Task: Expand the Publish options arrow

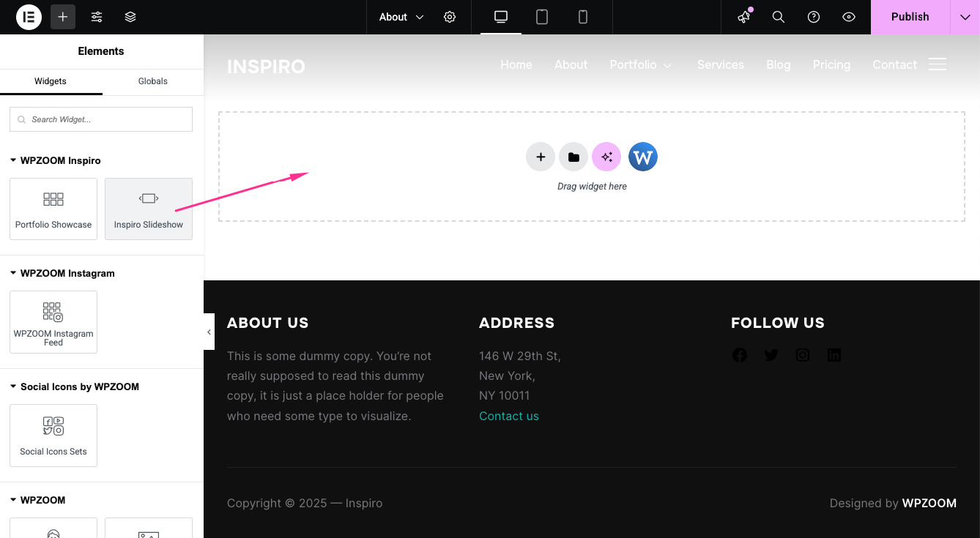Action: pyautogui.click(x=965, y=17)
